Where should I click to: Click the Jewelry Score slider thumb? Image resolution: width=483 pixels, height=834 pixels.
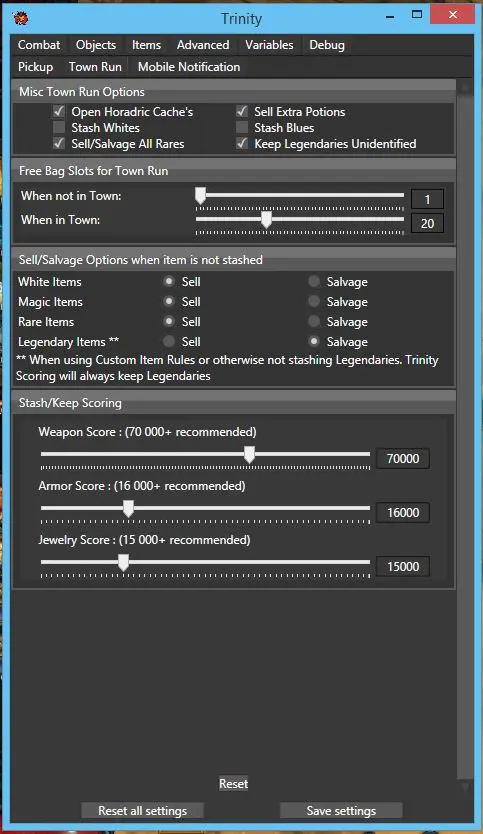click(123, 563)
